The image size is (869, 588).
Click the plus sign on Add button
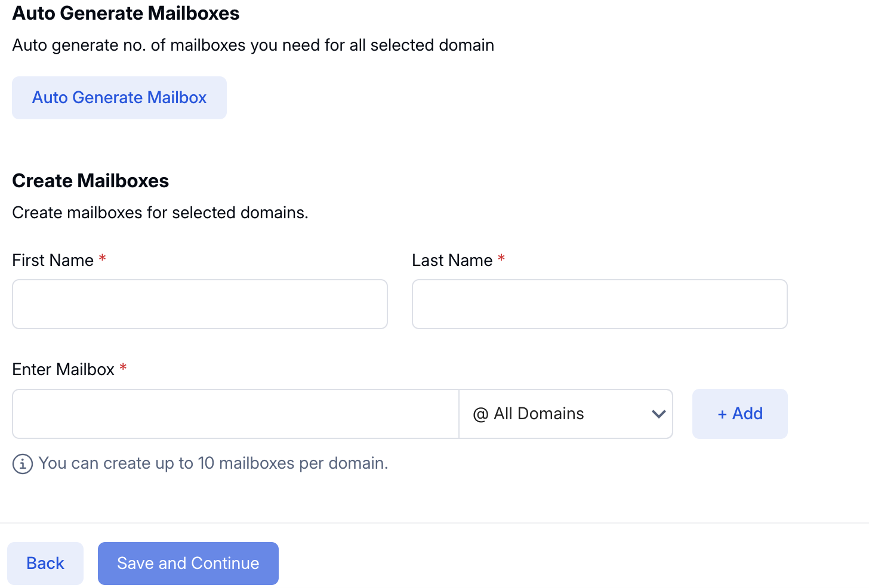click(x=722, y=414)
